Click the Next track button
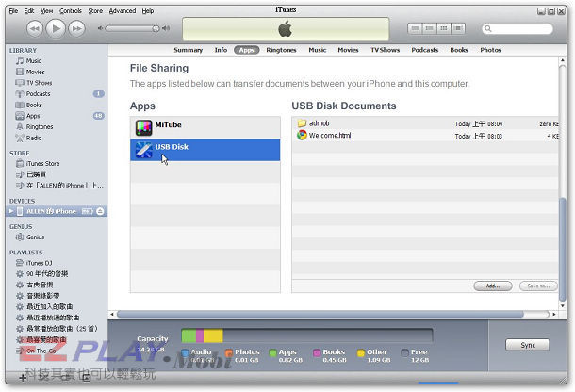This screenshot has width=575, height=392. click(76, 28)
